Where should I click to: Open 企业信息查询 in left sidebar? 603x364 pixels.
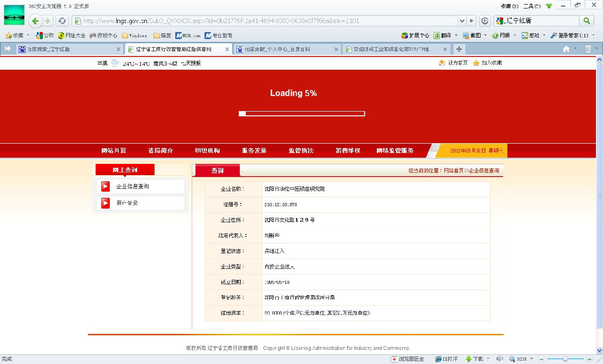[x=140, y=186]
